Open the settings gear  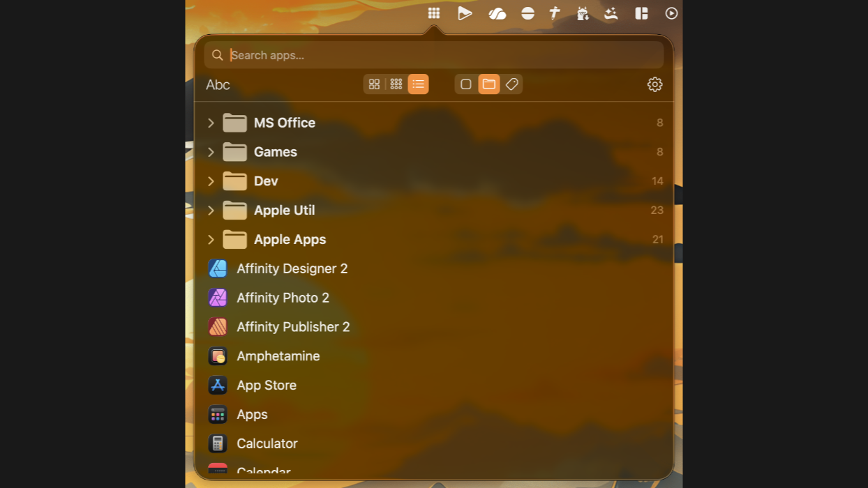[654, 84]
